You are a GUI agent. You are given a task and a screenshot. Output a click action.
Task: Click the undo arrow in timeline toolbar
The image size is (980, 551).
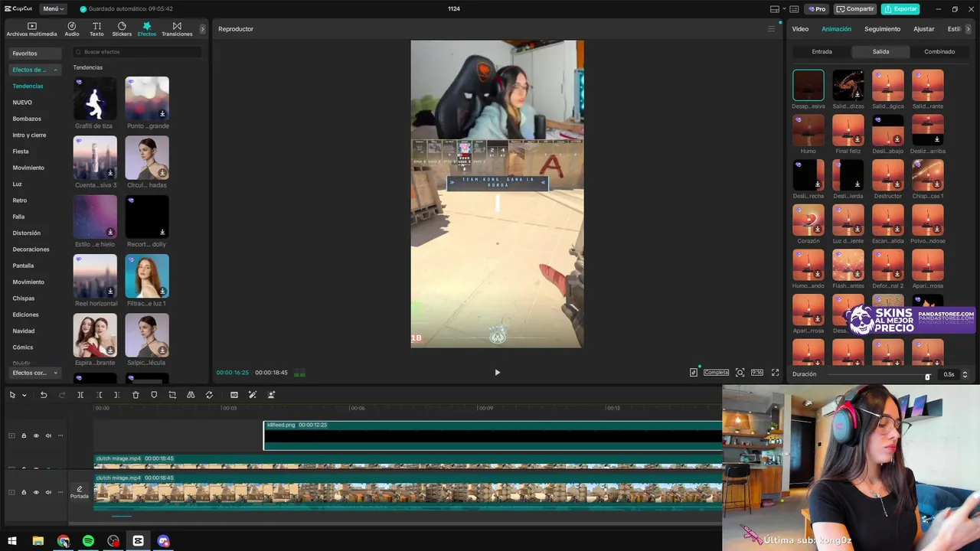(x=44, y=395)
